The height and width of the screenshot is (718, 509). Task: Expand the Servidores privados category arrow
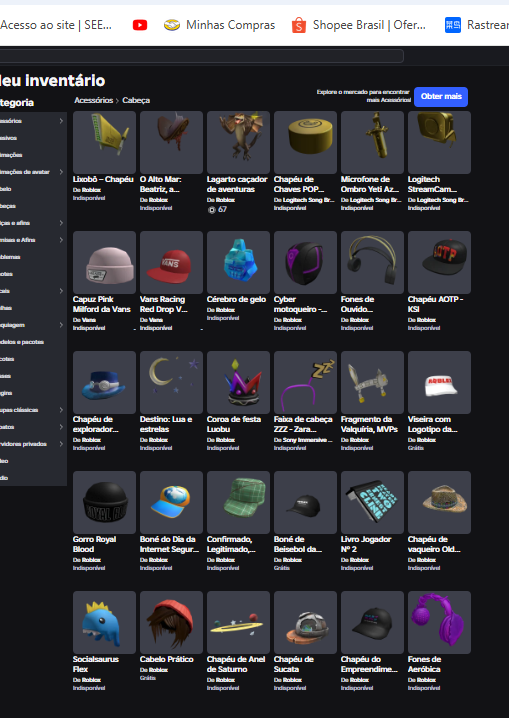[61, 444]
